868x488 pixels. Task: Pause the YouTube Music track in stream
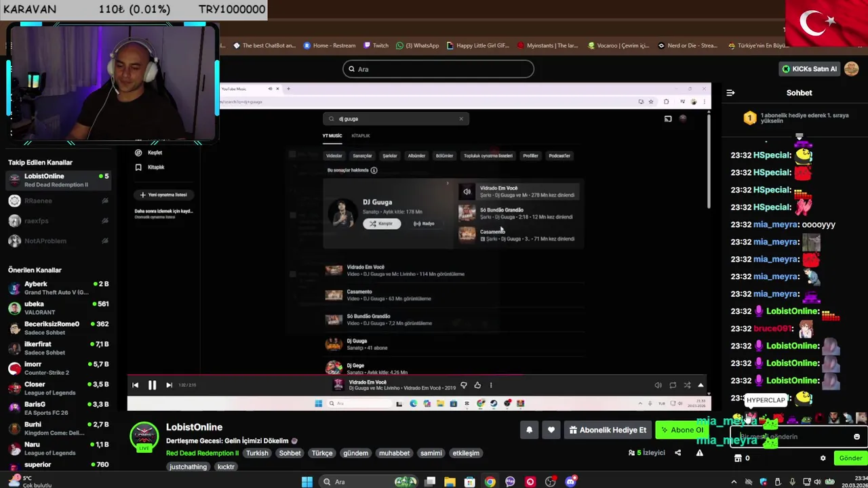pyautogui.click(x=152, y=385)
